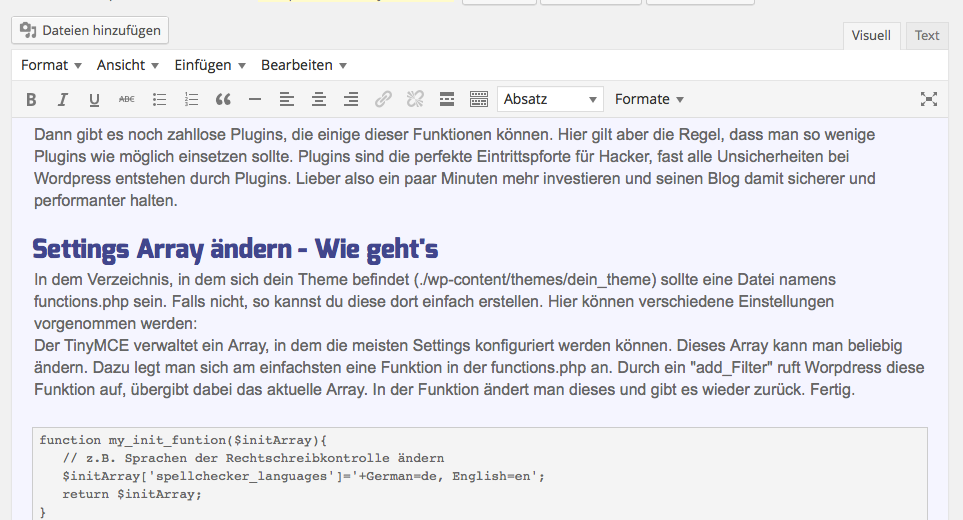Insert the Read More tag
963x520 pixels.
click(x=447, y=99)
